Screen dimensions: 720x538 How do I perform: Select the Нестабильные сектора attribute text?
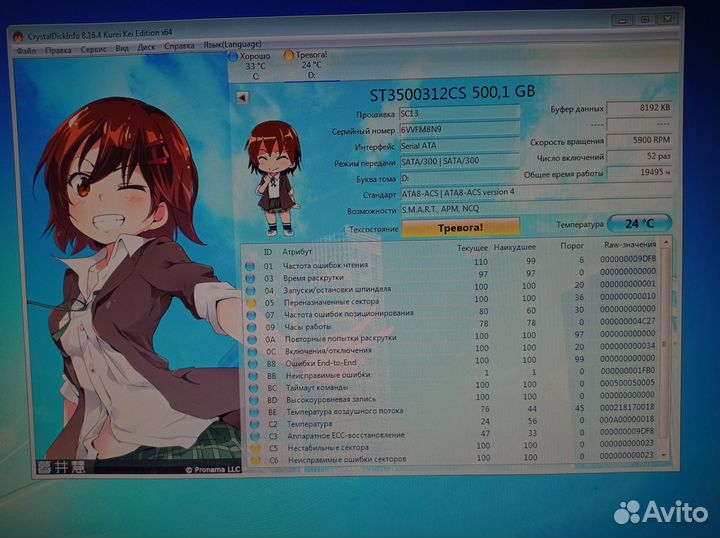coord(328,448)
